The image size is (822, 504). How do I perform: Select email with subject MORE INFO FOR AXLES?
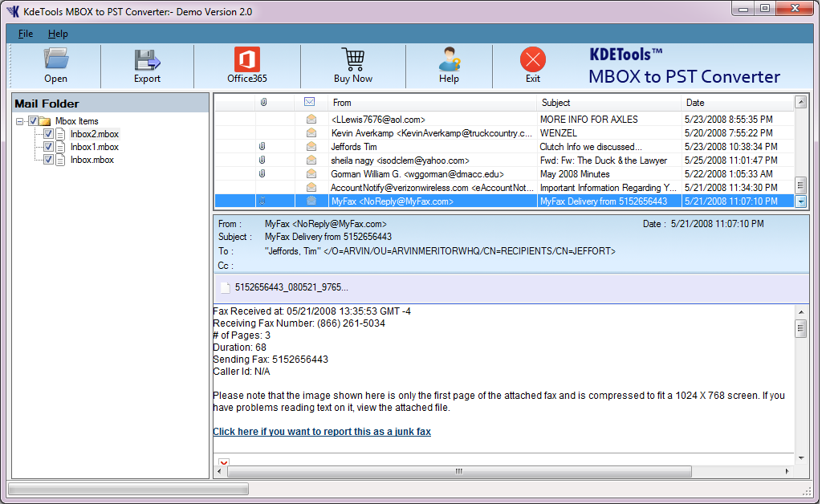[588, 120]
